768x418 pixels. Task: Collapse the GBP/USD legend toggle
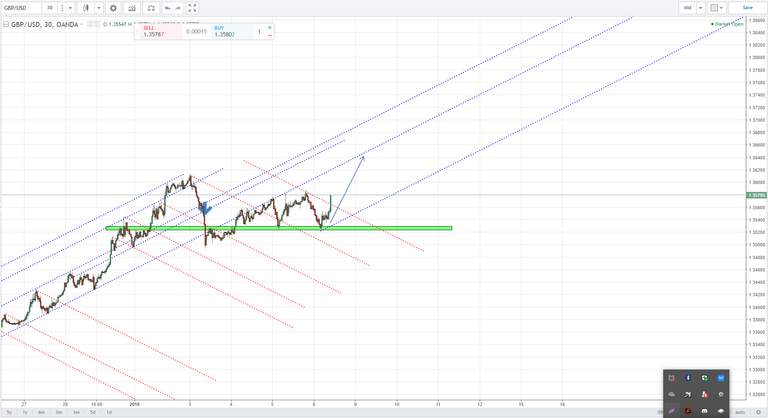tap(6, 24)
